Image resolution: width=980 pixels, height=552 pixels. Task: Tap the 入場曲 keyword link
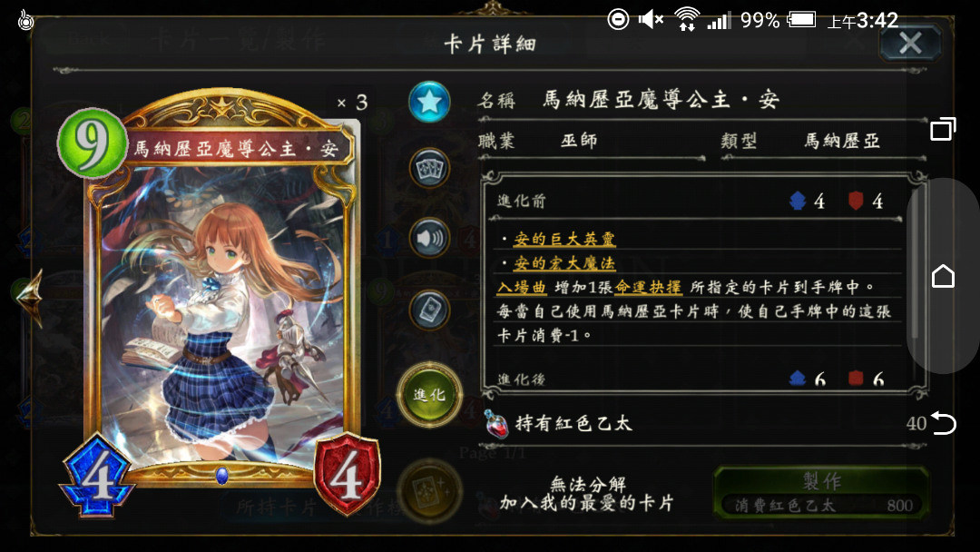click(522, 288)
